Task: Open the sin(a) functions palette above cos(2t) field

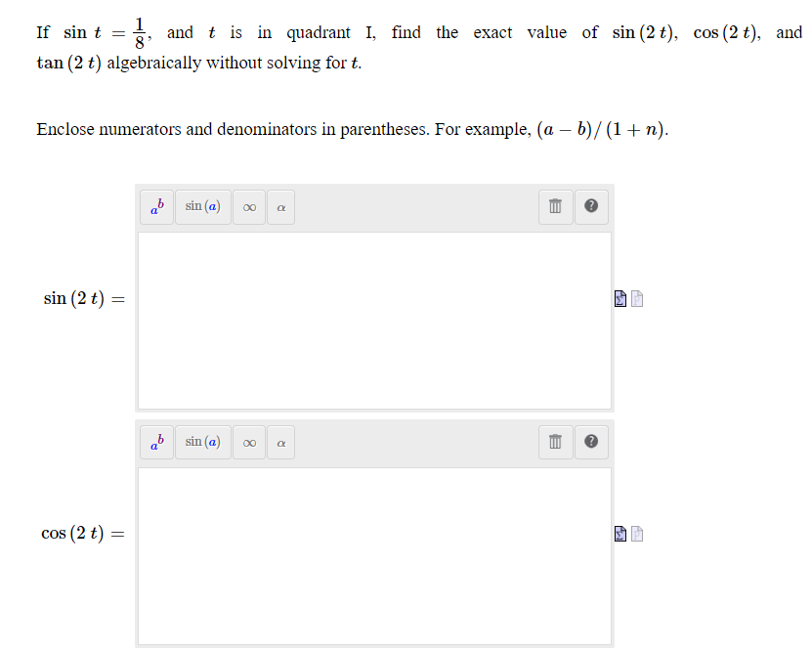Action: [x=203, y=442]
